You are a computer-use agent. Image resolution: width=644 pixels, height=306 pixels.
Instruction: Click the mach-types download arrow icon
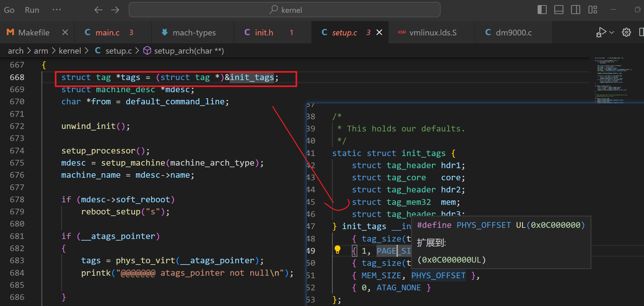(x=164, y=32)
